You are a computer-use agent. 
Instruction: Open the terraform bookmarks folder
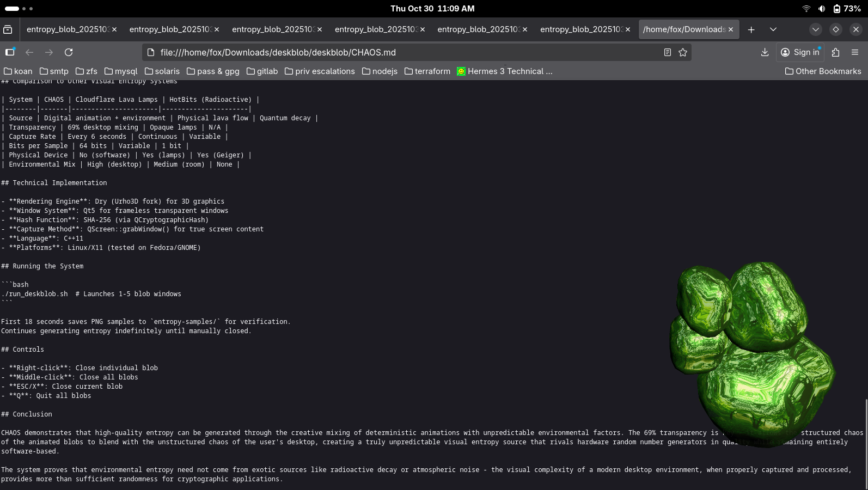[x=427, y=71]
